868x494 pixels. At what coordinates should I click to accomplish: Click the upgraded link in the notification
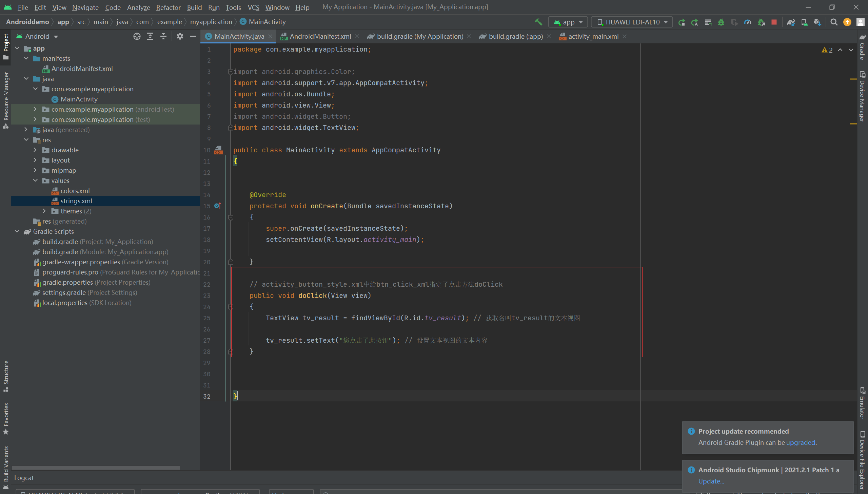pyautogui.click(x=801, y=442)
